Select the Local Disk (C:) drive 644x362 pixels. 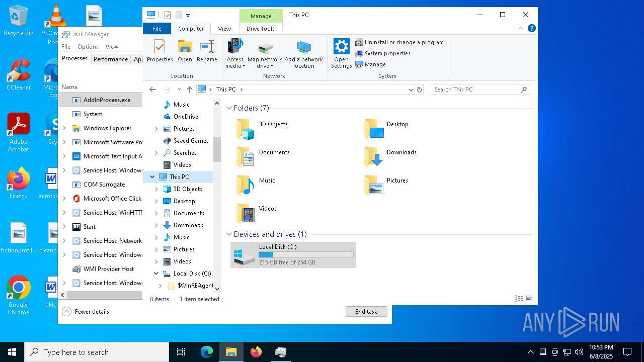click(293, 255)
